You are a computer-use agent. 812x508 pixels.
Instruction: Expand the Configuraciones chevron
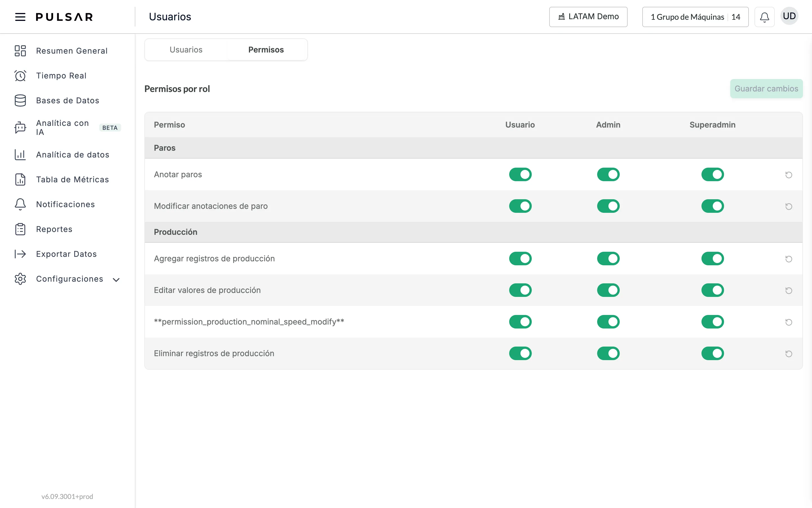116,279
